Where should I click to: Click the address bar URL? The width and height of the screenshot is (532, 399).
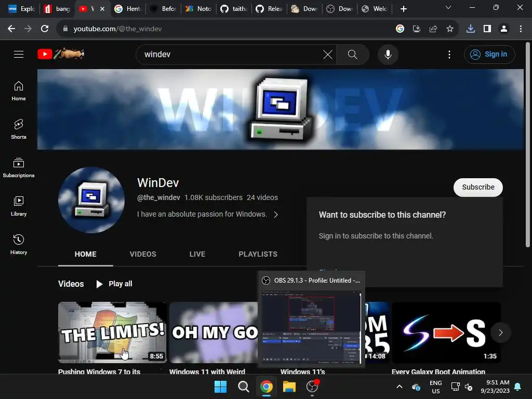click(117, 29)
